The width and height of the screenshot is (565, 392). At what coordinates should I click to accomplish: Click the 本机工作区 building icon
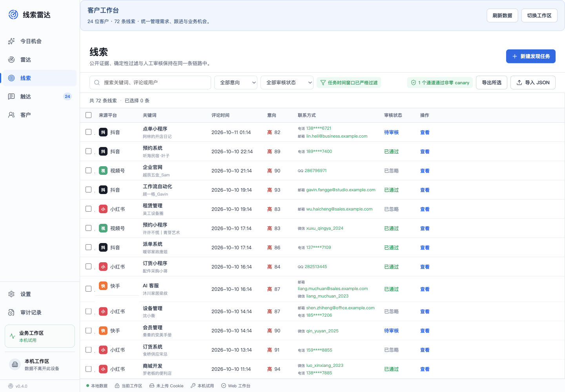pyautogui.click(x=15, y=364)
